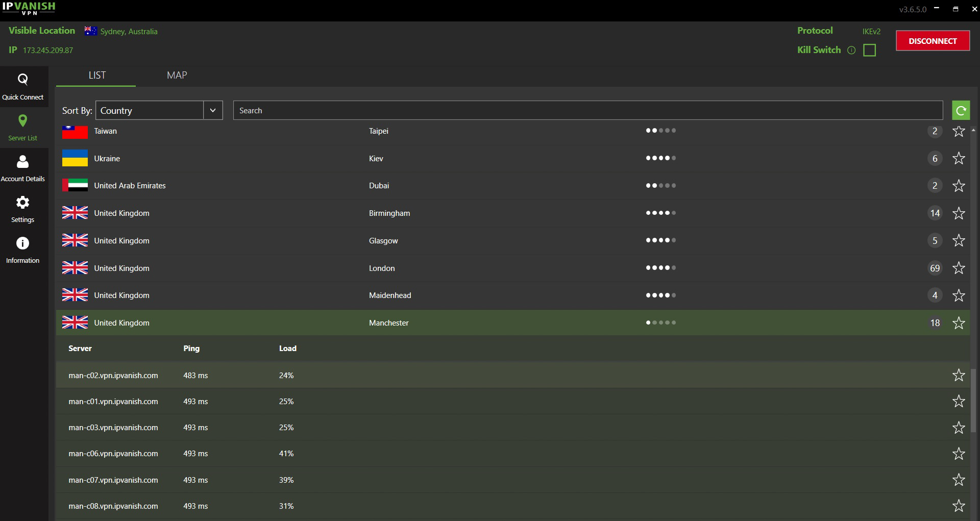
Task: Click the 41% load value
Action: [286, 454]
